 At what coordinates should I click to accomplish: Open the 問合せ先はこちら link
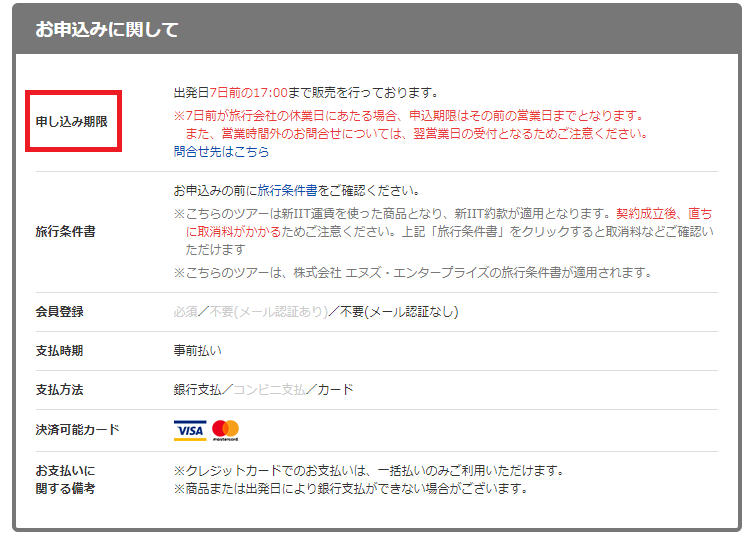[221, 152]
